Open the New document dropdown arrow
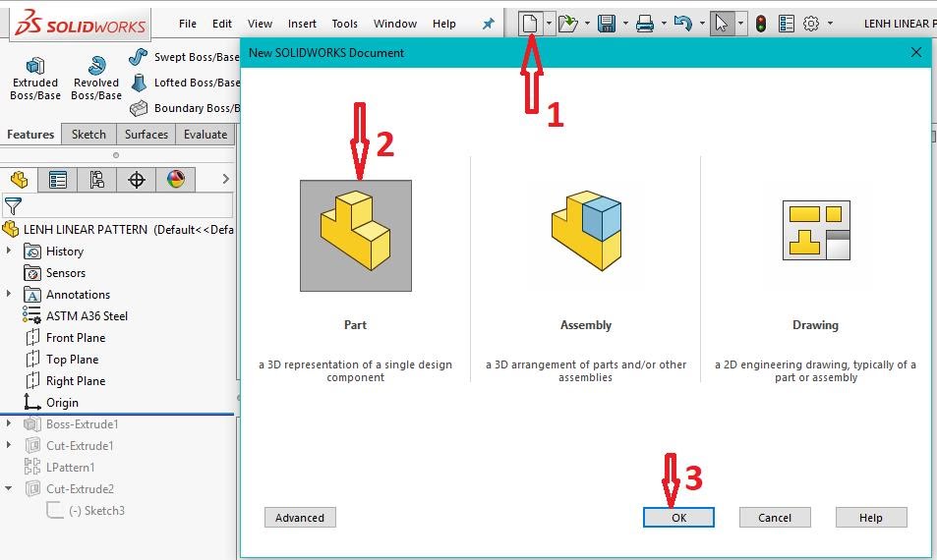 pyautogui.click(x=550, y=24)
